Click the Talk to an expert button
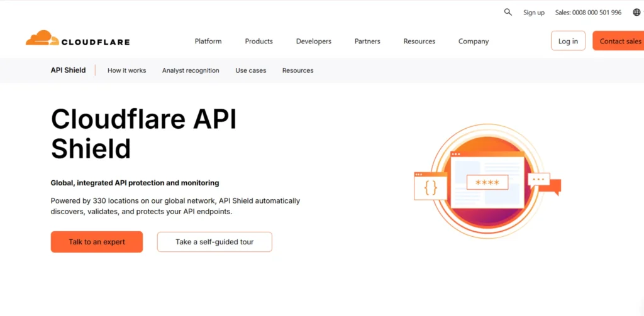 (x=97, y=242)
